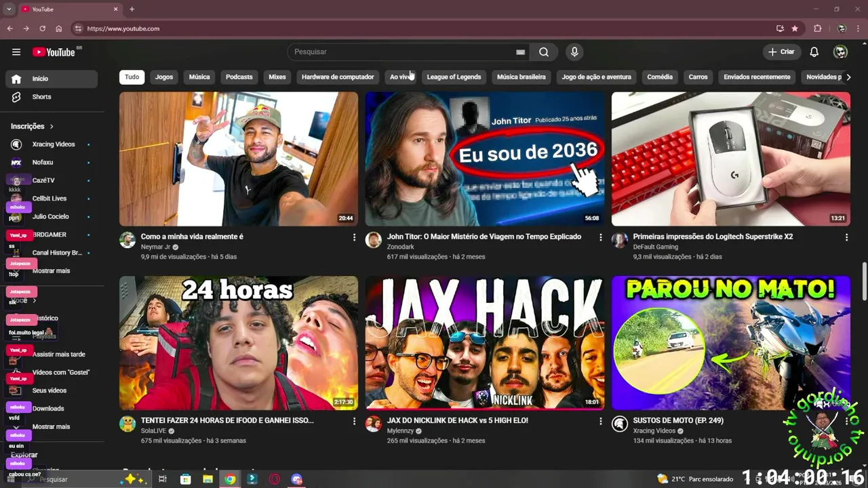Select the Jogos filter chip
This screenshot has height=488, width=868.
164,77
